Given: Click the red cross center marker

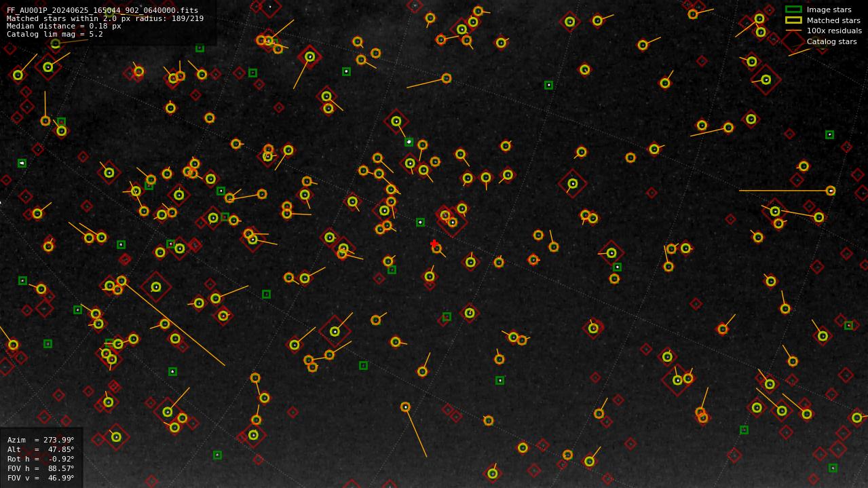Looking at the screenshot, I should [x=434, y=244].
